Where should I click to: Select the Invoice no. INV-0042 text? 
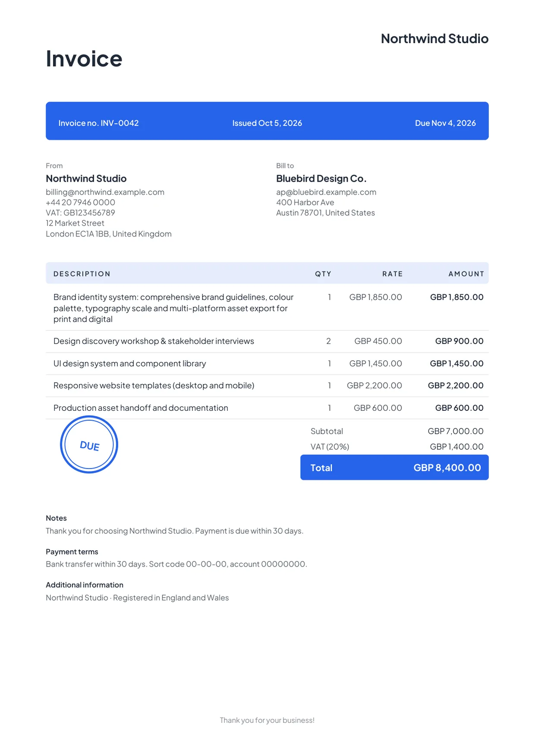[x=98, y=123]
